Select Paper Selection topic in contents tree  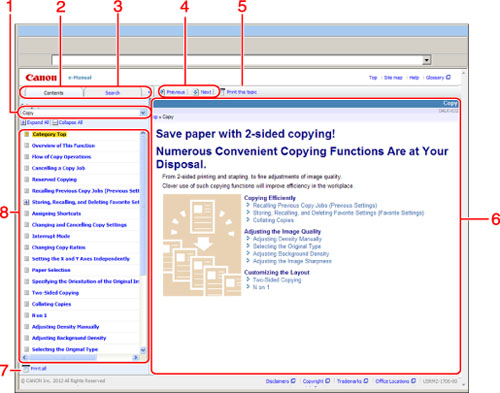[51, 270]
